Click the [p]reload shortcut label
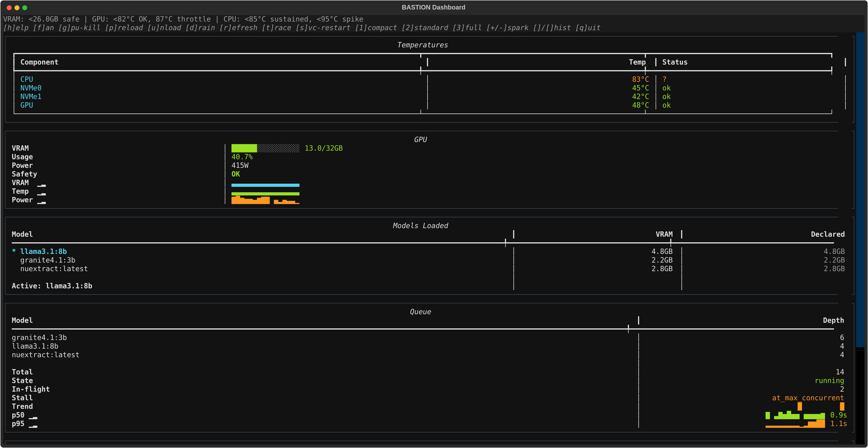This screenshot has height=448, width=868. (124, 28)
